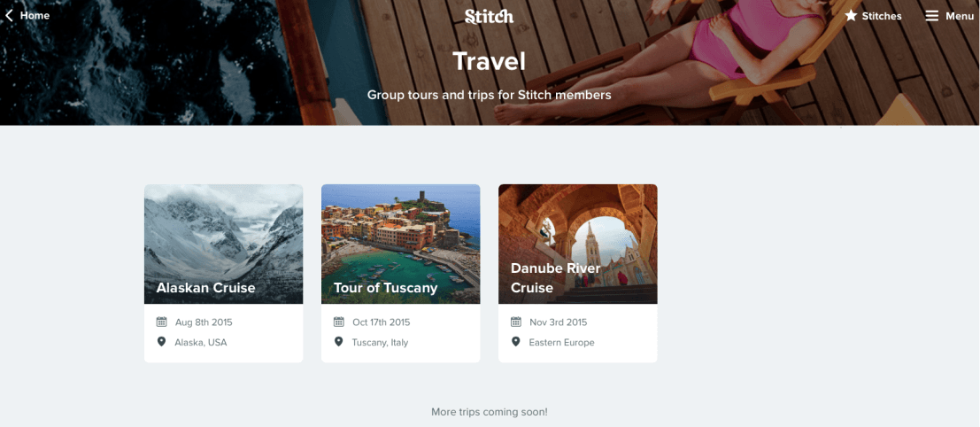Select the Tour of Tuscany title text
This screenshot has height=427, width=980.
pyautogui.click(x=386, y=288)
